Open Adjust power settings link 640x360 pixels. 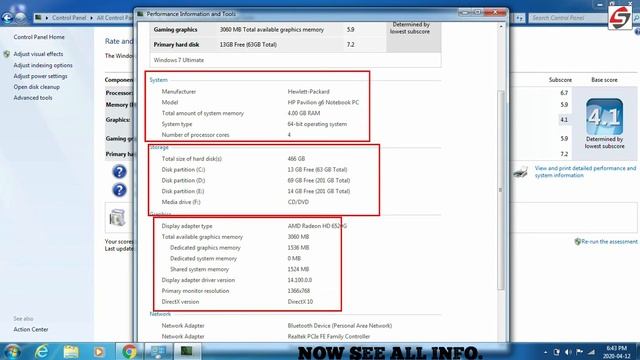tap(40, 76)
